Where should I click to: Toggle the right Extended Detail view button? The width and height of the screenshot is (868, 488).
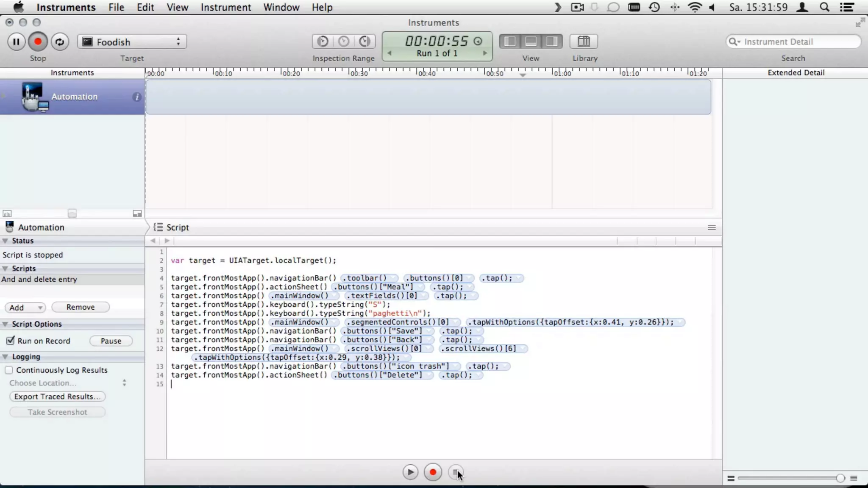point(551,42)
